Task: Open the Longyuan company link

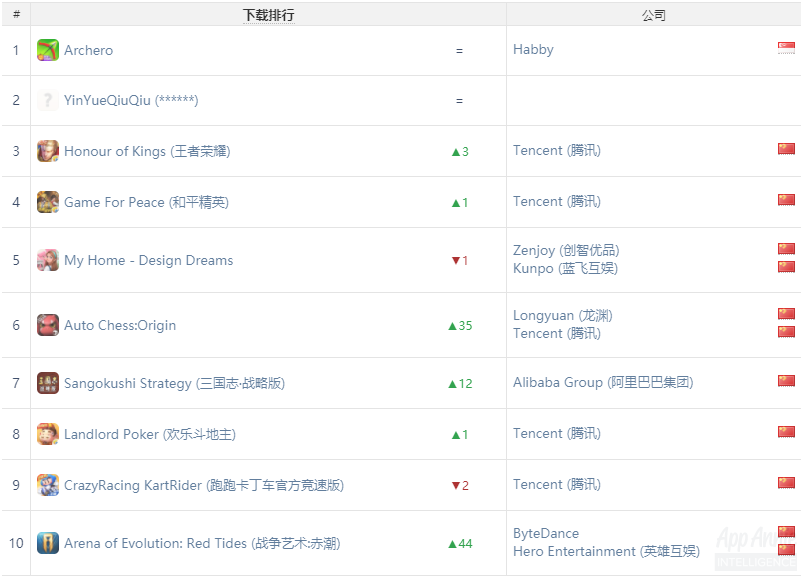Action: (x=563, y=315)
